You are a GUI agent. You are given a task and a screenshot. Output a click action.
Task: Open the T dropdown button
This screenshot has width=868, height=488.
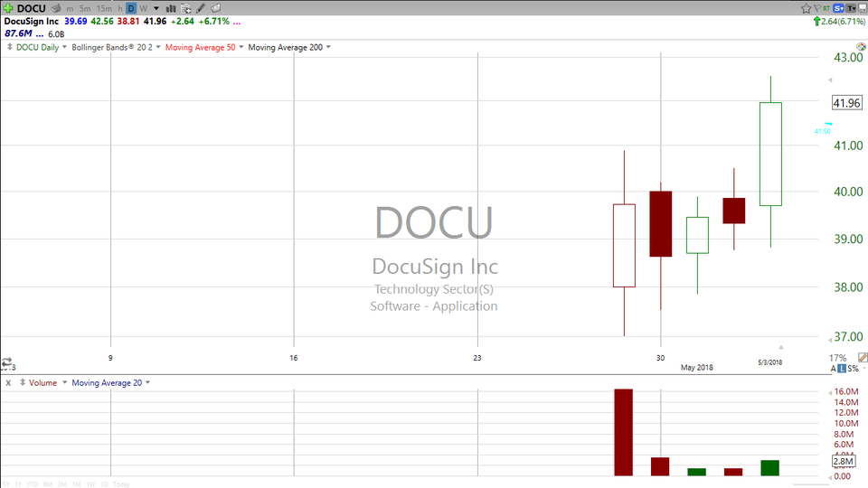pyautogui.click(x=851, y=8)
